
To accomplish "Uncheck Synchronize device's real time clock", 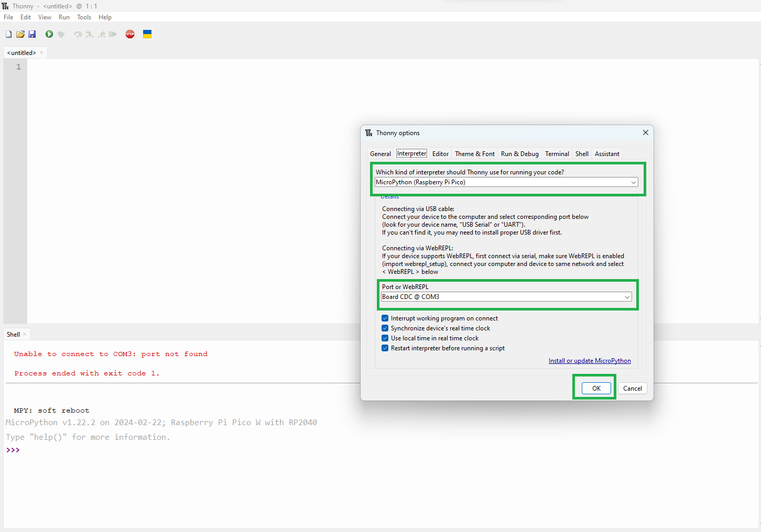I will pos(385,328).
